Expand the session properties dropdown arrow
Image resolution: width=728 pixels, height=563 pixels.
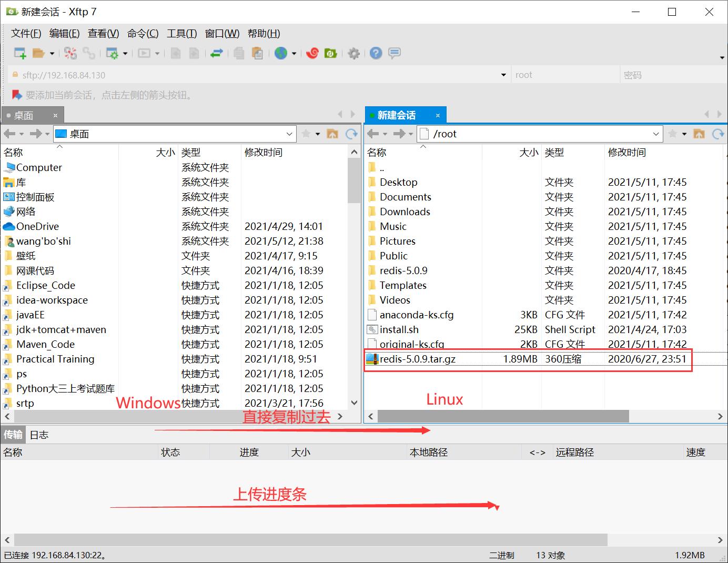click(x=125, y=53)
